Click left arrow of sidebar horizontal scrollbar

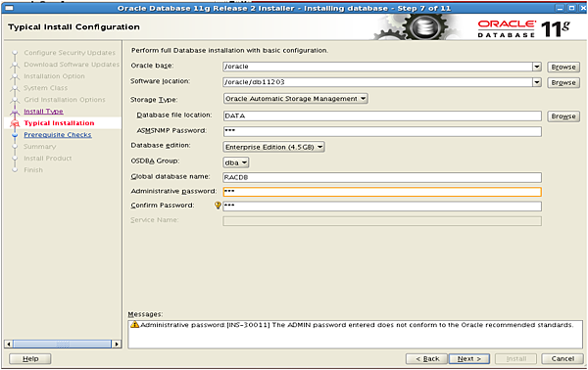(9, 344)
